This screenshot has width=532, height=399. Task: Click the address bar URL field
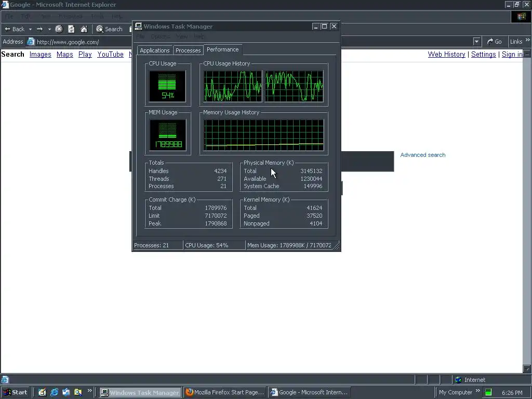(254, 42)
